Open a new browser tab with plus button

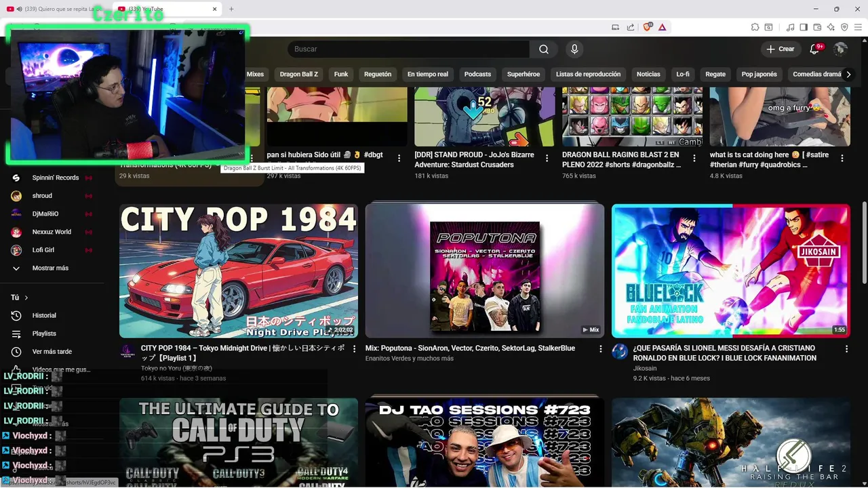tap(231, 9)
